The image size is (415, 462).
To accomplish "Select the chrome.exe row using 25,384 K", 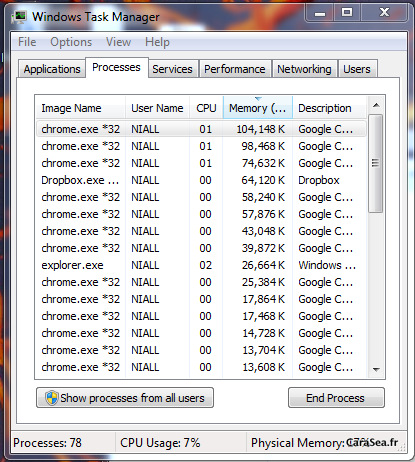I will click(x=201, y=282).
